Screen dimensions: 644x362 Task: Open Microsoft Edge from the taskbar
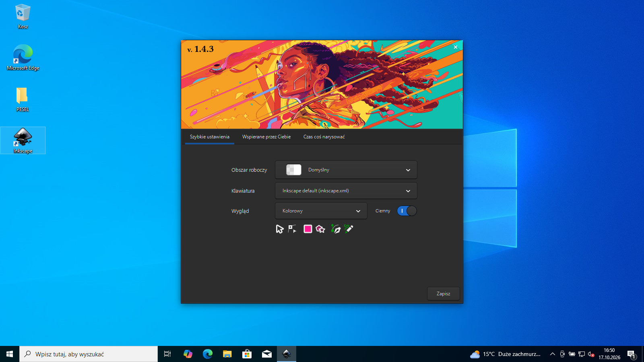coord(208,354)
